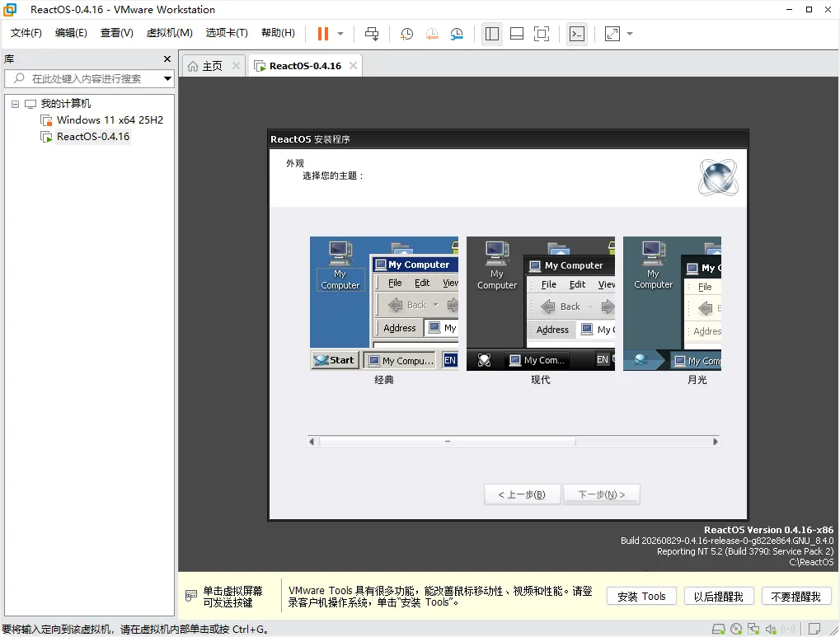Click the revert to snapshot icon
The height and width of the screenshot is (637, 840).
coord(432,34)
